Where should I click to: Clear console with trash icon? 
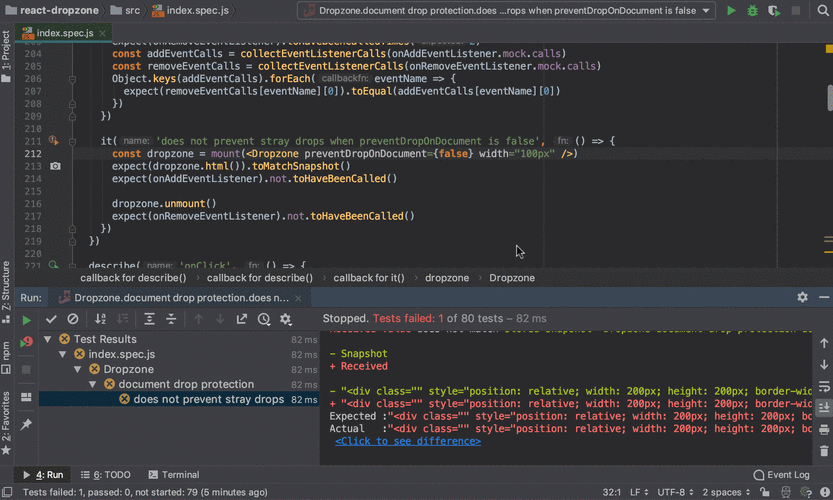tap(824, 451)
